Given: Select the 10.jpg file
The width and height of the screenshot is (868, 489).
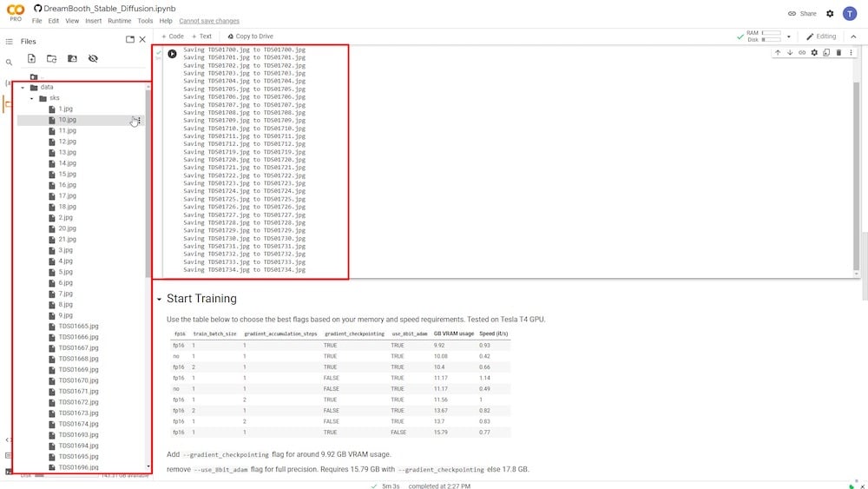Looking at the screenshot, I should [68, 120].
